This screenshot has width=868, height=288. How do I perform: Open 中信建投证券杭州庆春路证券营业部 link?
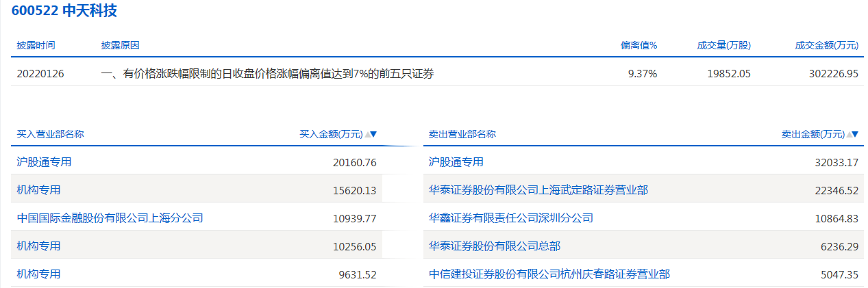(x=549, y=274)
